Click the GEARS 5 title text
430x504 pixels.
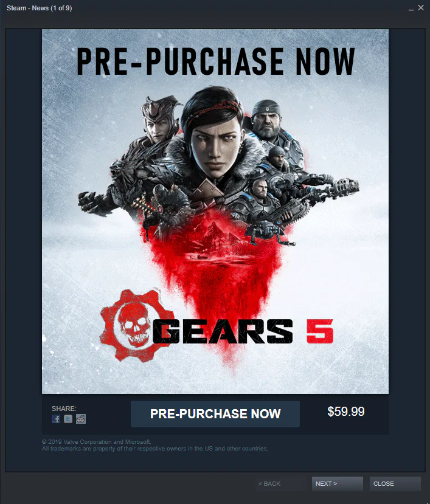pyautogui.click(x=243, y=331)
